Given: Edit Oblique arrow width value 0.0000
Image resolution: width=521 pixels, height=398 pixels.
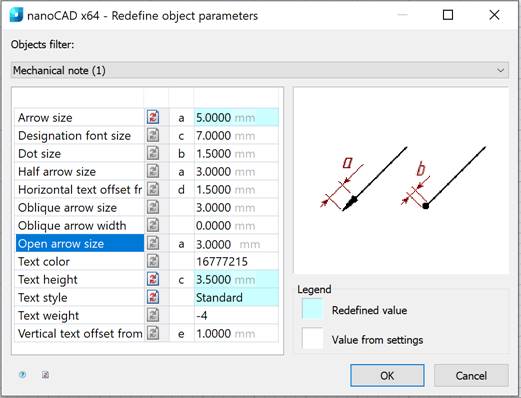Looking at the screenshot, I should click(x=236, y=225).
